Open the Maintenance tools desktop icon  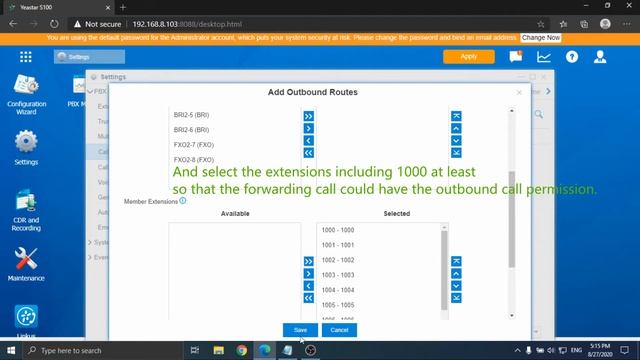point(26,264)
